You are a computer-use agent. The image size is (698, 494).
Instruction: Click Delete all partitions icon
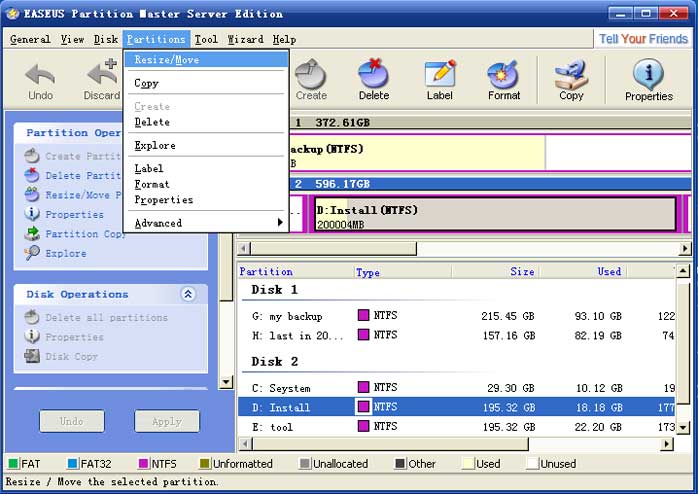(32, 317)
